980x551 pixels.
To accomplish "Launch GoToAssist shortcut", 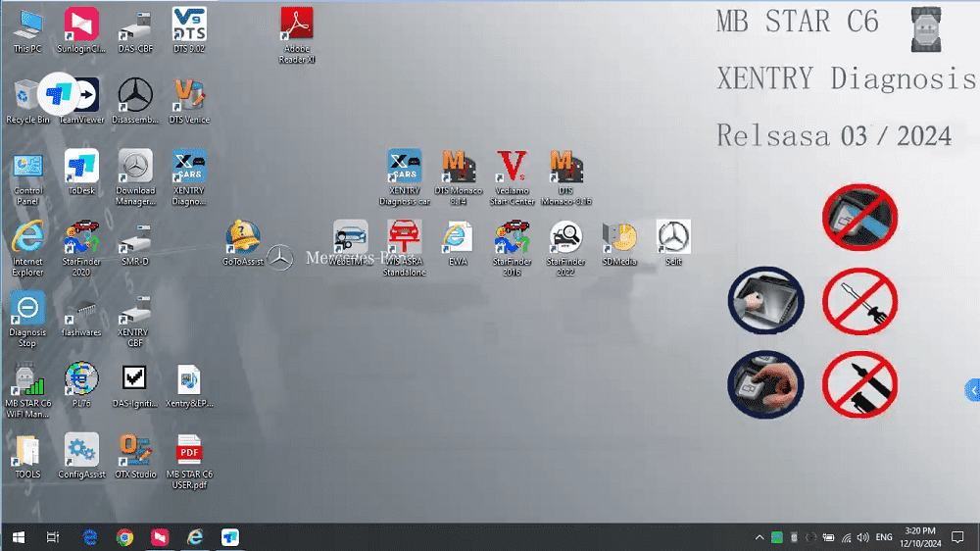I will tap(242, 244).
